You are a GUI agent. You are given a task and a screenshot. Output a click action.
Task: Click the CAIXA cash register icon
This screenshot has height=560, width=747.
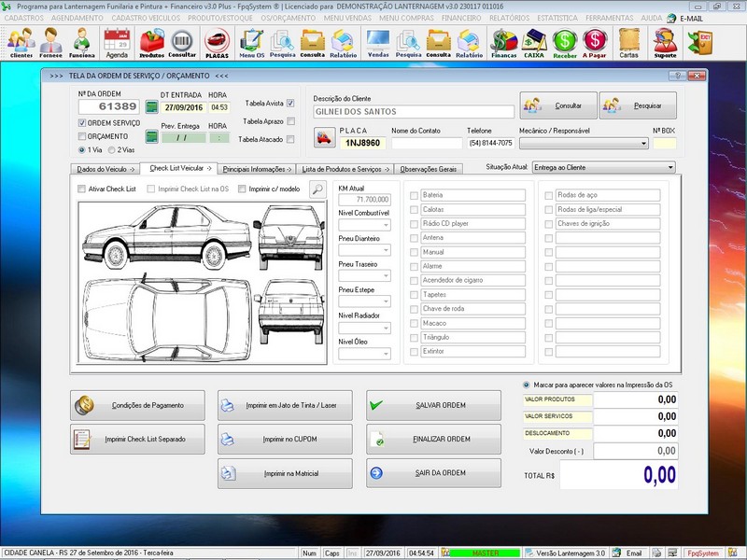coord(534,42)
